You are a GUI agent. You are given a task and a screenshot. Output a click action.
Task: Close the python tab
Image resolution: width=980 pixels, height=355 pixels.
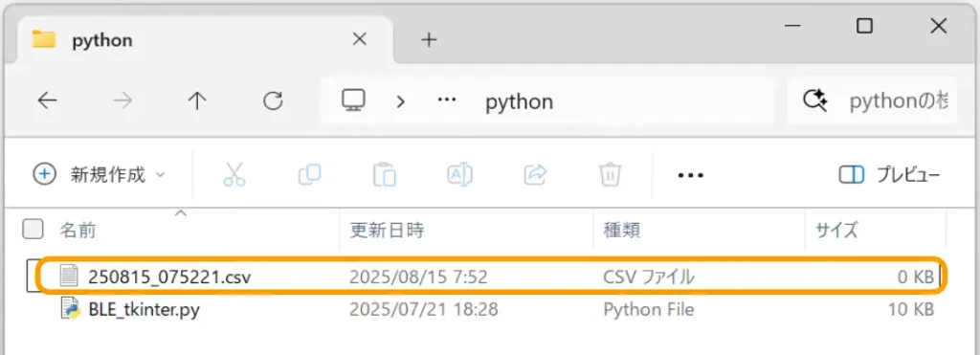(360, 40)
